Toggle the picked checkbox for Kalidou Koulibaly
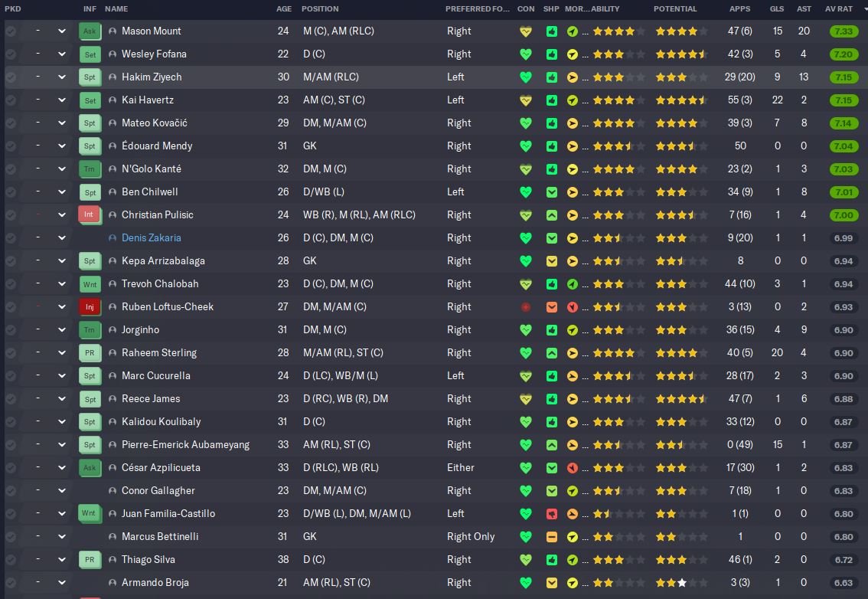 pyautogui.click(x=11, y=422)
